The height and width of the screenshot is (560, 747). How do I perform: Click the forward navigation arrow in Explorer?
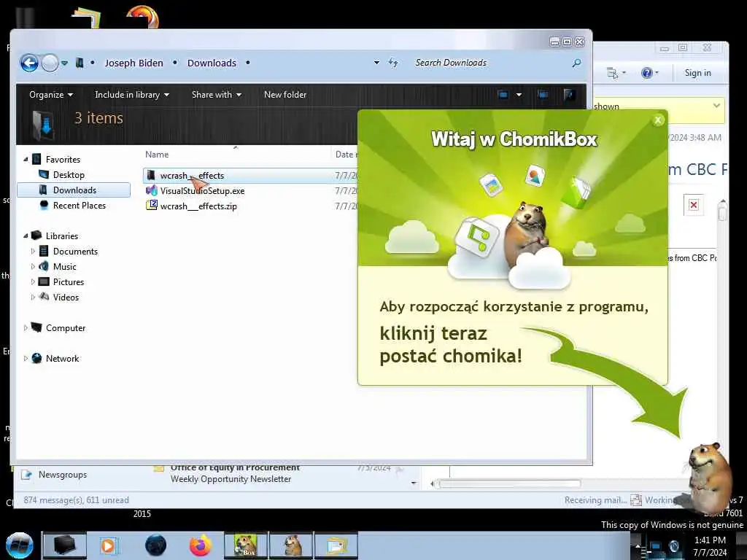point(50,63)
